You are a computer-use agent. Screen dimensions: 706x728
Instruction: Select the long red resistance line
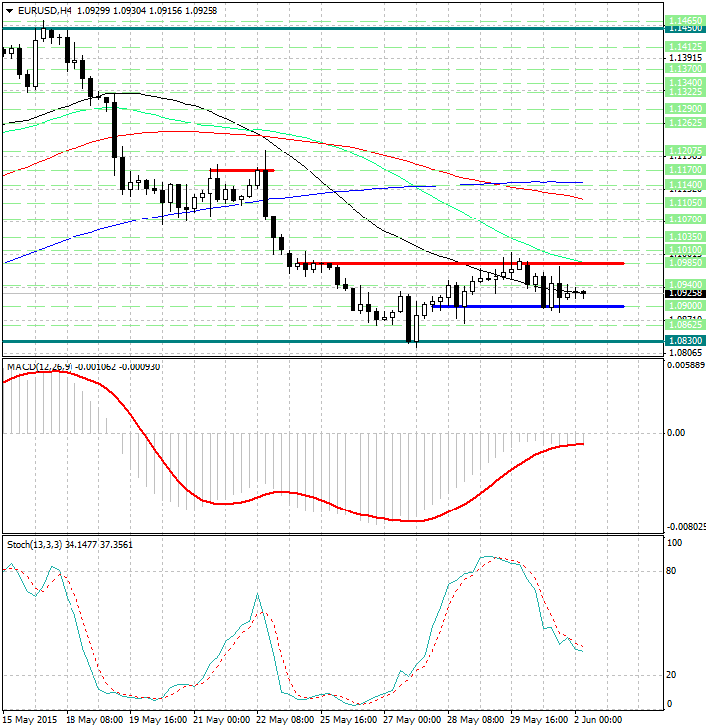(x=457, y=263)
